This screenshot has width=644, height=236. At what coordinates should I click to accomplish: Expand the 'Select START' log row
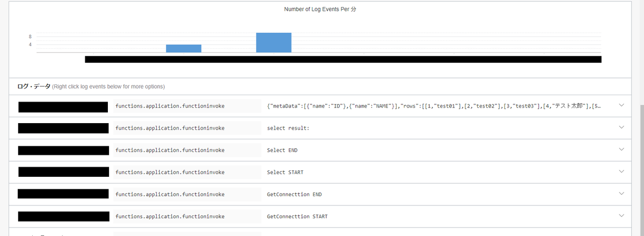pyautogui.click(x=621, y=171)
